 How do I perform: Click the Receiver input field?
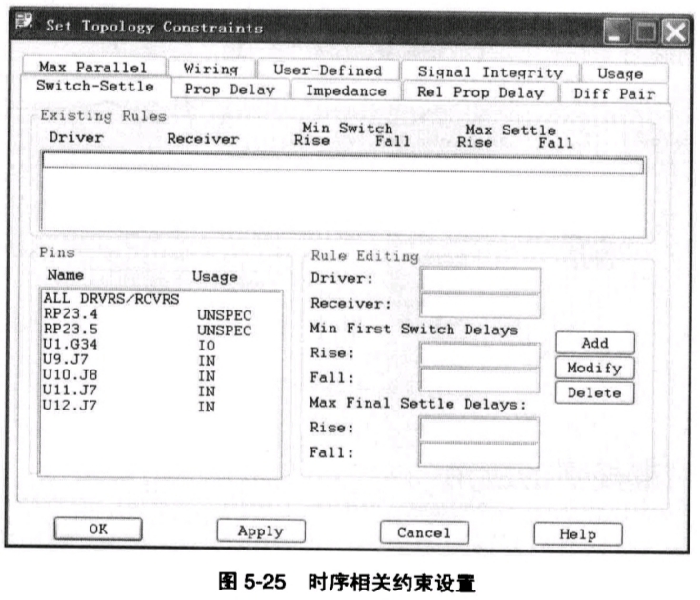(480, 306)
